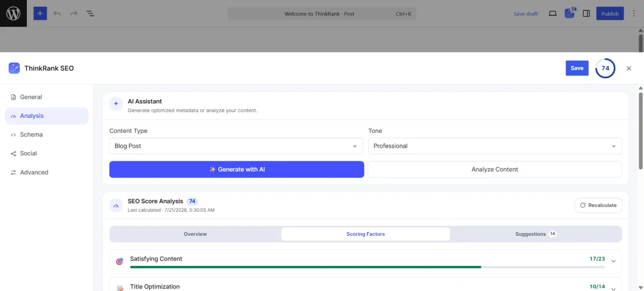Click the blue block inserter plus button
Screen dimensions: 644x291
[40, 13]
